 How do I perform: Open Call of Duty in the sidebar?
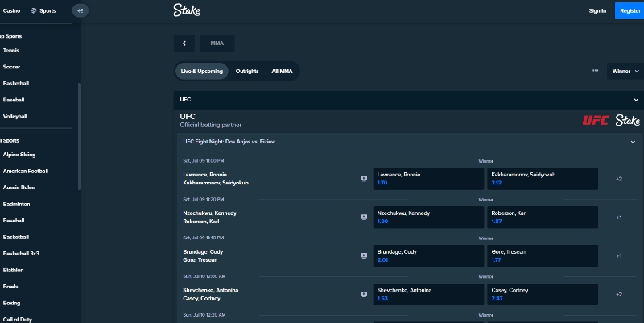coord(17,319)
